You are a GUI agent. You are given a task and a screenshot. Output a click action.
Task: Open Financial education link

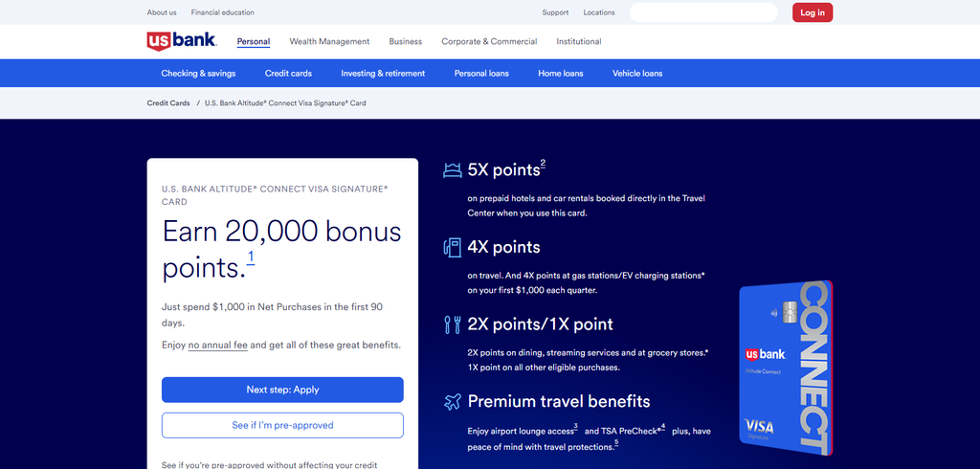[222, 12]
